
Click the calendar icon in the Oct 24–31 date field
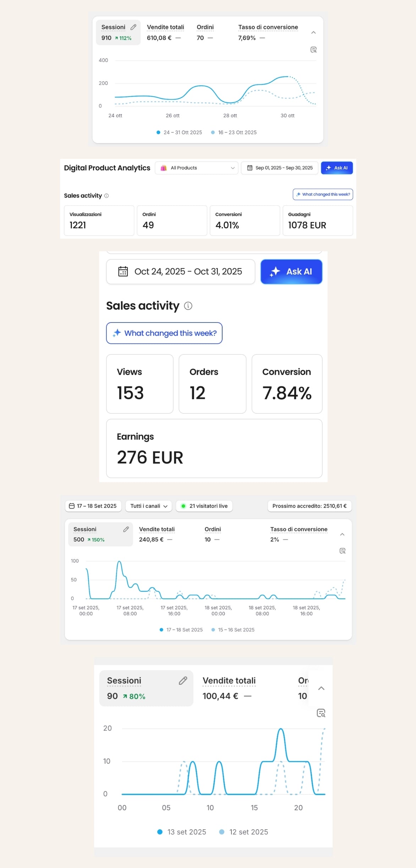(123, 271)
